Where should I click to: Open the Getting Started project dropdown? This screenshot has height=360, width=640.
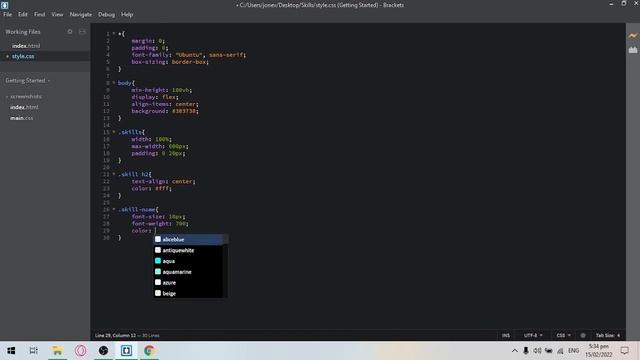point(28,80)
